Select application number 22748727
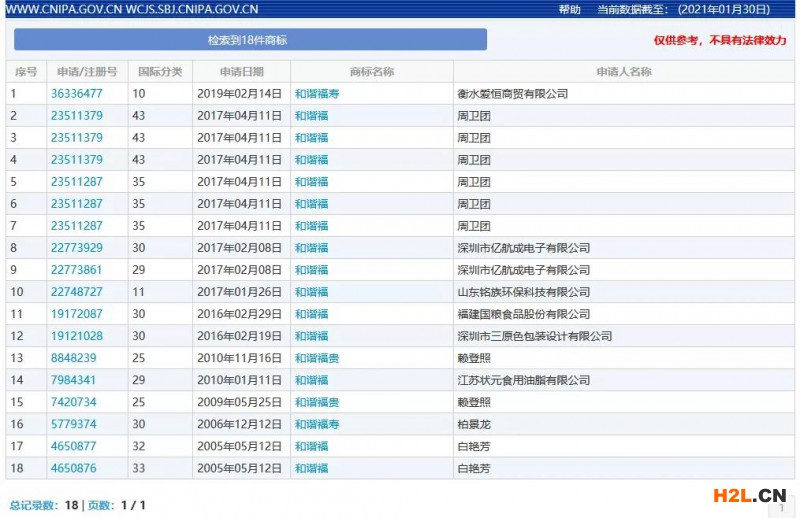800x518 pixels. tap(77, 292)
